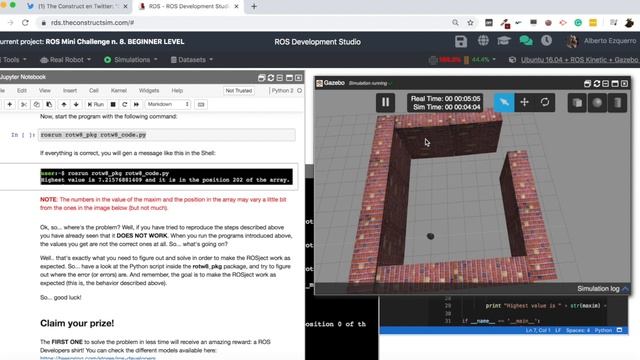
Task: Select the Gazebo rotate tool
Action: [545, 102]
